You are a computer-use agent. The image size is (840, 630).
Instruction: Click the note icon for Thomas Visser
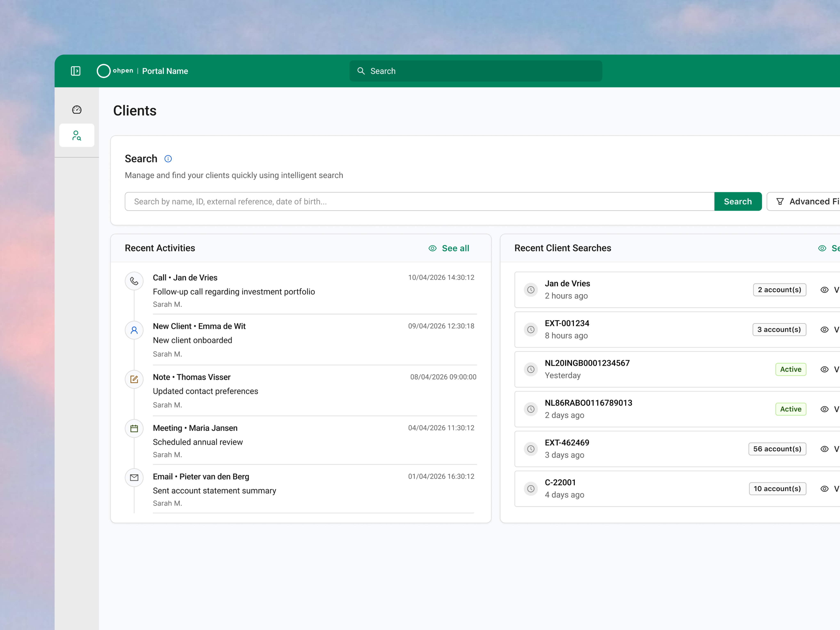click(x=134, y=379)
